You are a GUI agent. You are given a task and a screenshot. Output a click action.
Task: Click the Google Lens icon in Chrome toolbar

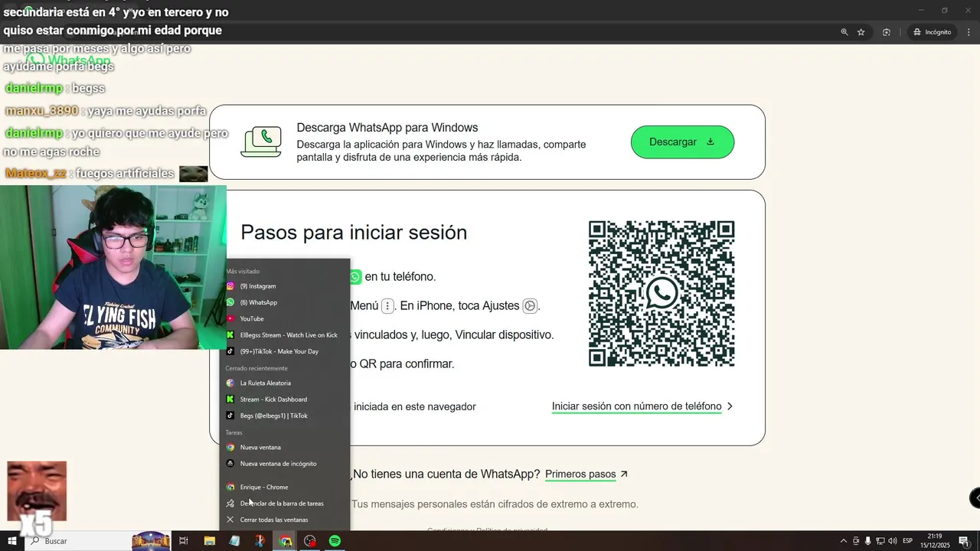[x=887, y=32]
